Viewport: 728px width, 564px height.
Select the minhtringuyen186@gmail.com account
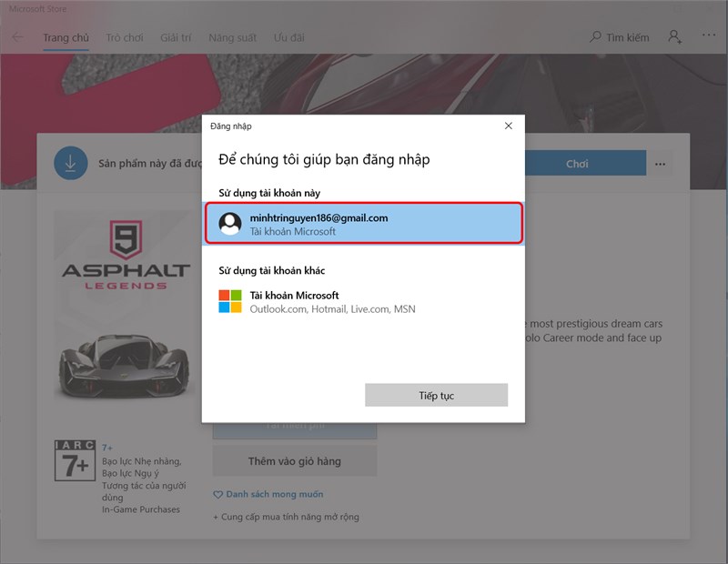(x=363, y=223)
